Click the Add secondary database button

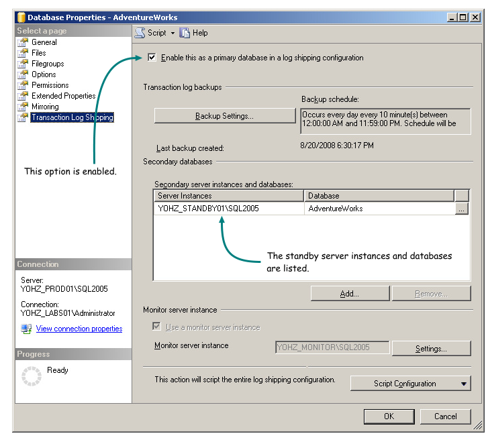[350, 294]
